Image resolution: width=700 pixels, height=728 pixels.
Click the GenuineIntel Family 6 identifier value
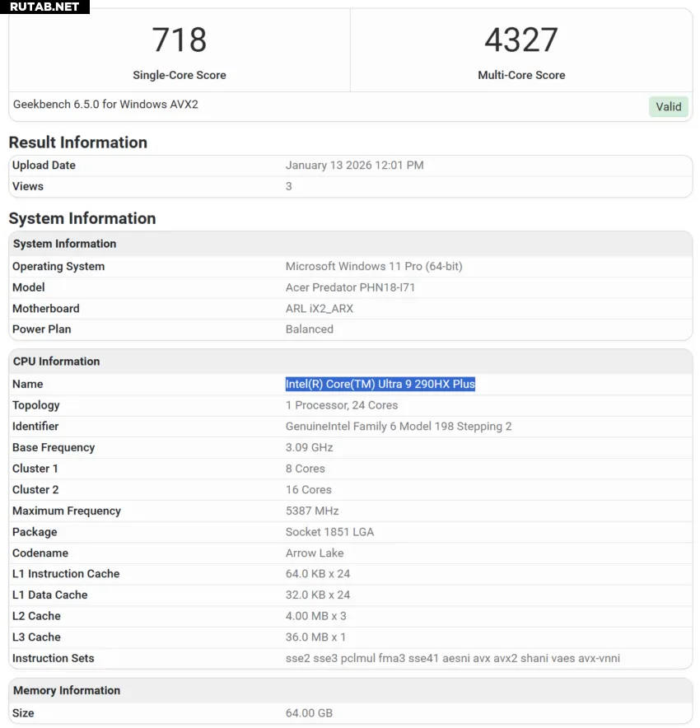[x=399, y=427]
